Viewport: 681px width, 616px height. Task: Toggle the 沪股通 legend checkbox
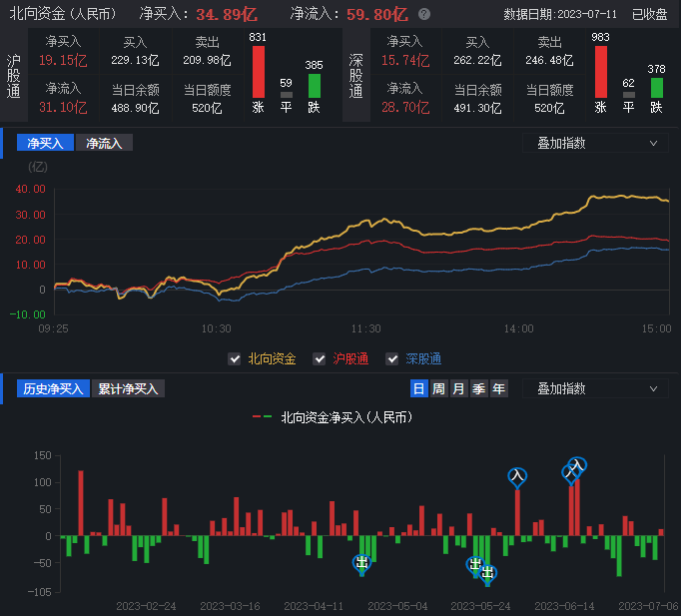pos(320,359)
